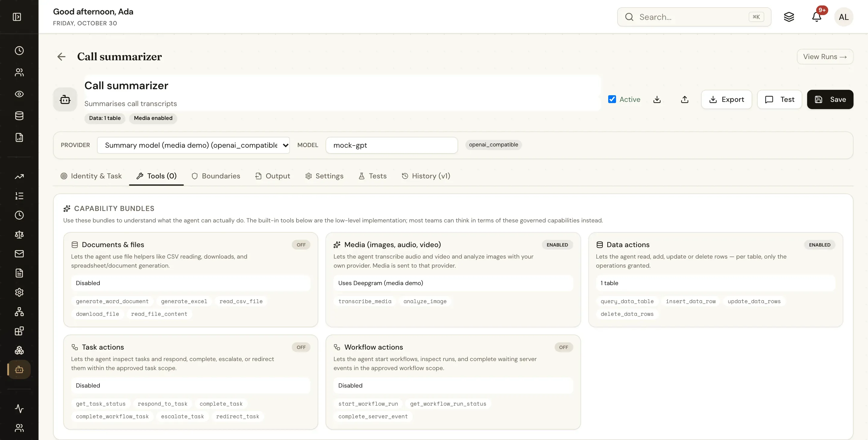The width and height of the screenshot is (868, 440).
Task: Click the upload arrow icon beside Export
Action: click(684, 99)
